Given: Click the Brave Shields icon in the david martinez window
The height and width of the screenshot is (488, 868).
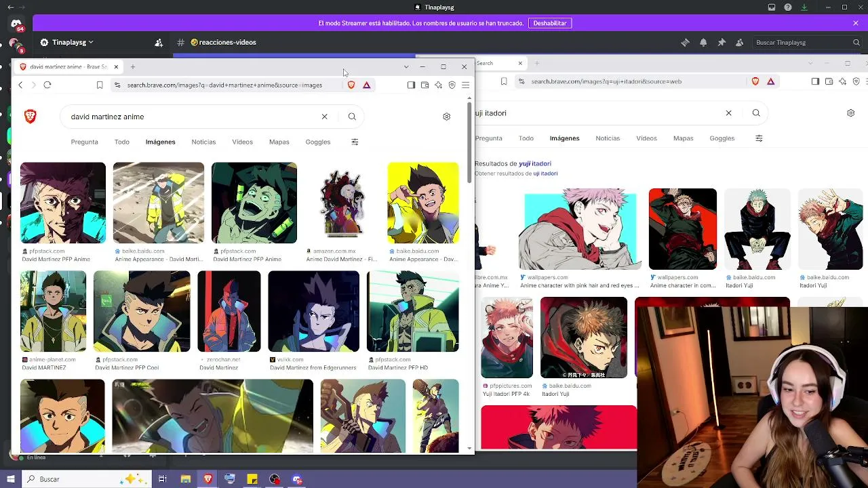Looking at the screenshot, I should click(351, 85).
